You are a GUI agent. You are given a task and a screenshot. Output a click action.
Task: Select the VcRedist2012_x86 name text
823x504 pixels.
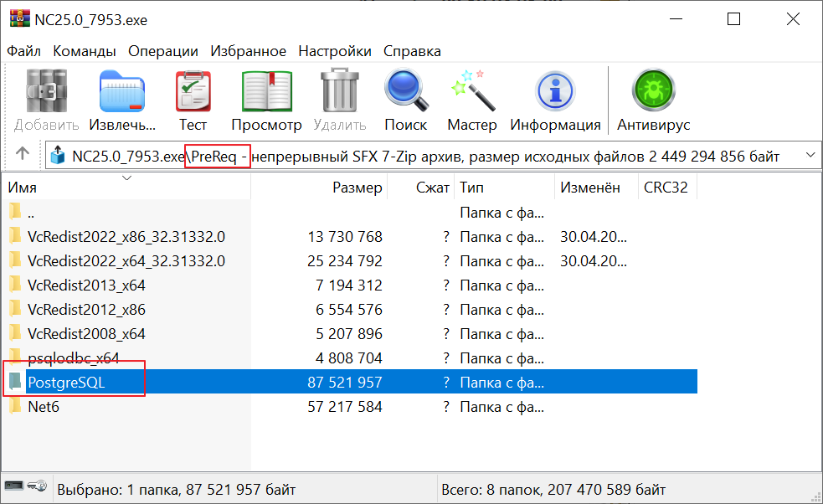86,309
